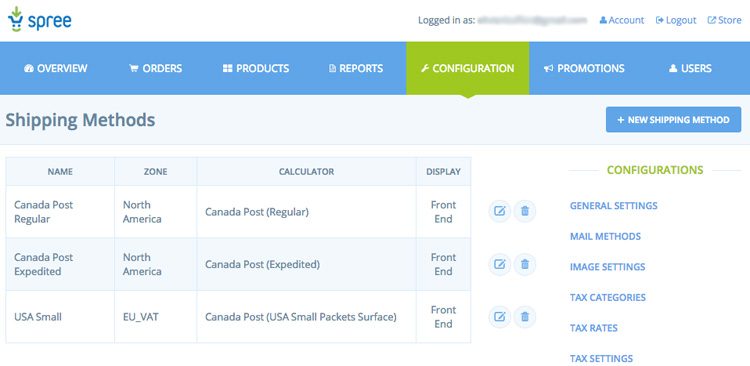Click the Logout link
This screenshot has height=366, width=750.
pos(676,20)
